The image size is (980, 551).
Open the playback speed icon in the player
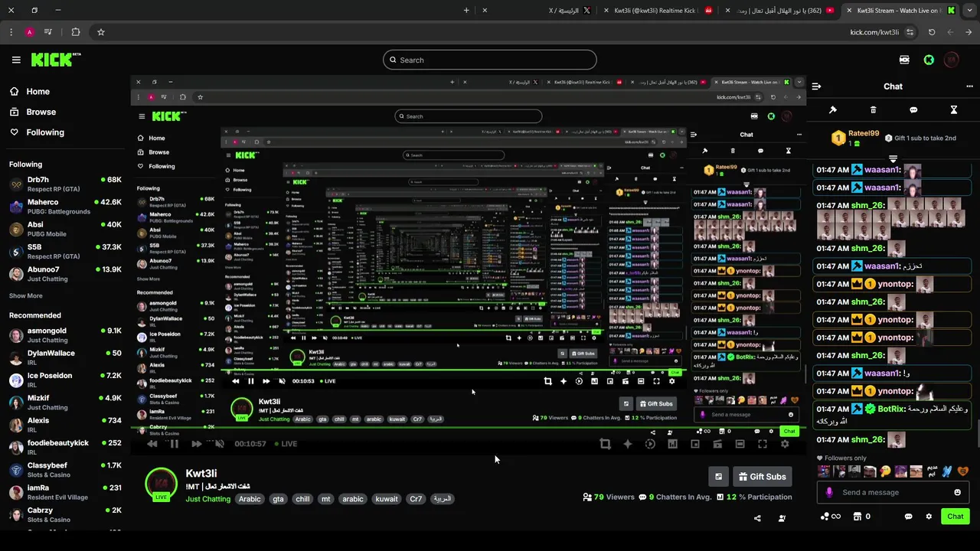(650, 444)
